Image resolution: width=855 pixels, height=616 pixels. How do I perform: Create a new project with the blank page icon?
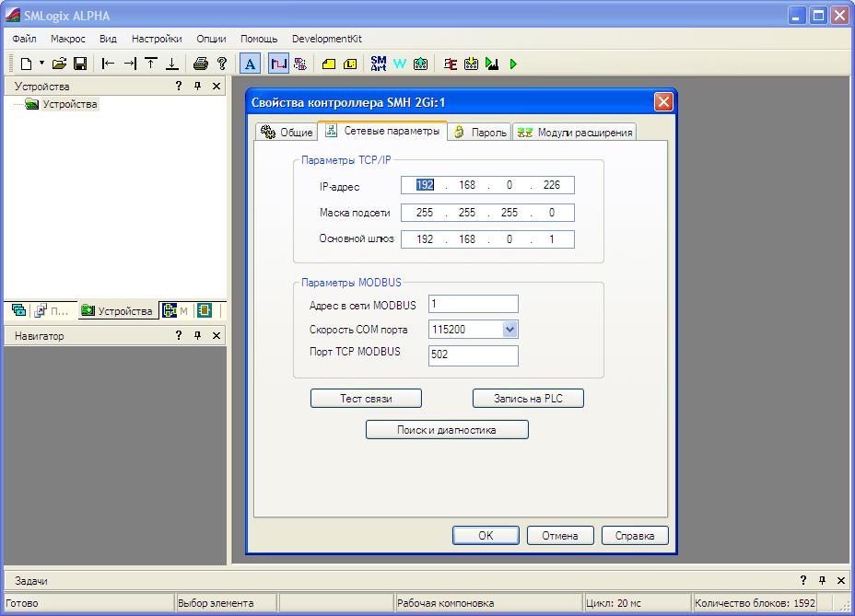(26, 64)
